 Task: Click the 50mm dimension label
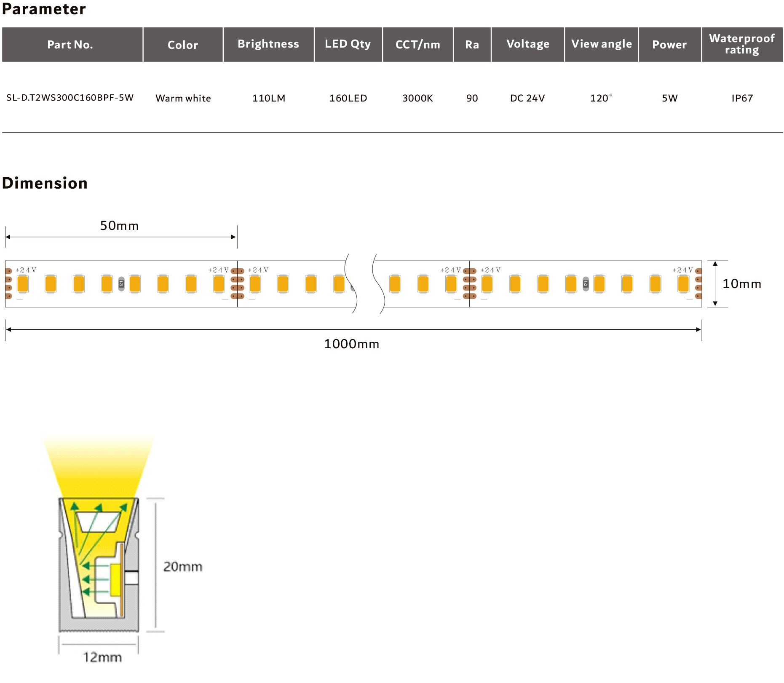coord(119,226)
